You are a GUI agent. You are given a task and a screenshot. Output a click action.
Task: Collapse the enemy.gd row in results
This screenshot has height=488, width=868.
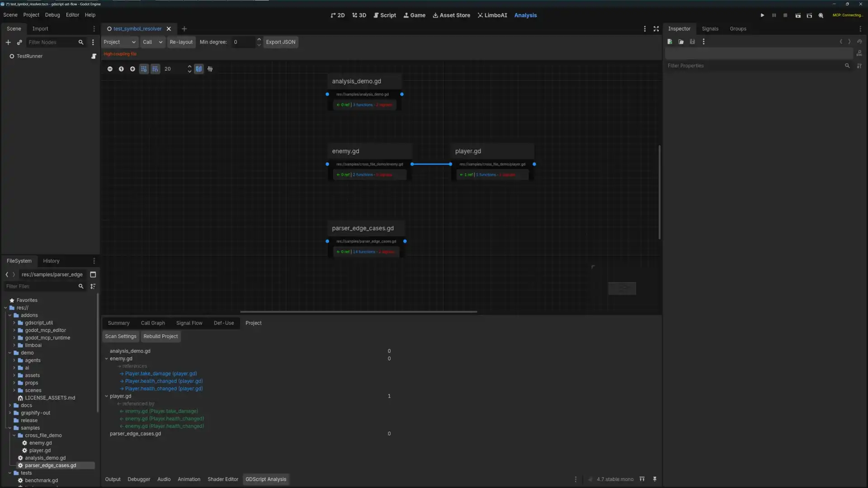coord(107,359)
